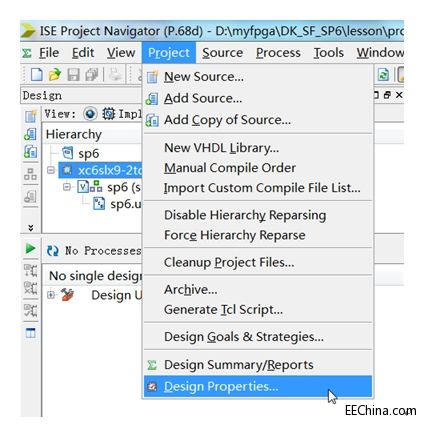Click Generate Tcl Script... menu entry

[223, 310]
